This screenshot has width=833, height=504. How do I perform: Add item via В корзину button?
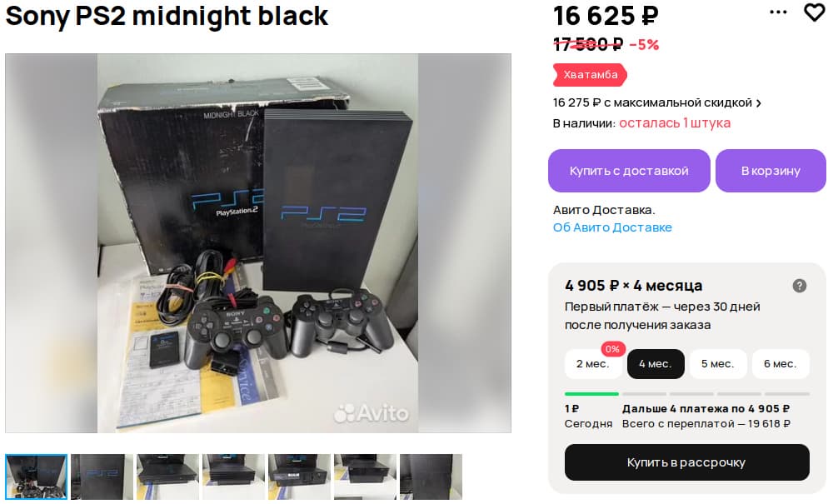(771, 171)
